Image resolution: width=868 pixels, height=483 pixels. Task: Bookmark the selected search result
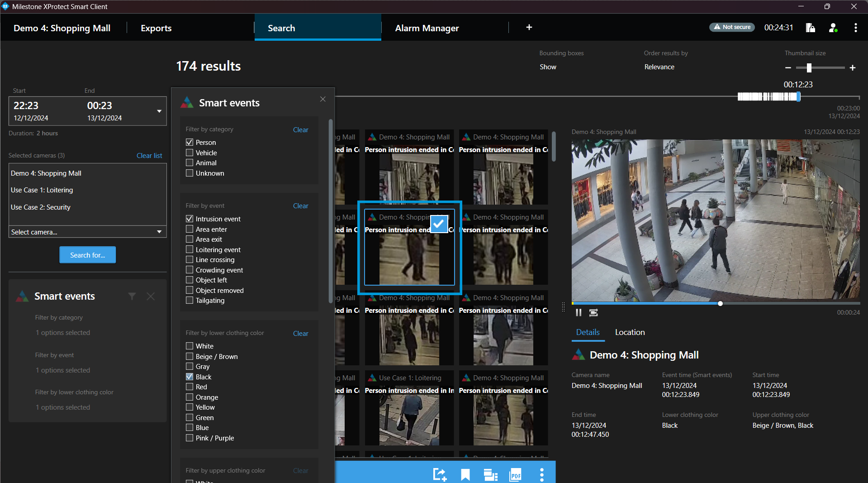(x=465, y=474)
